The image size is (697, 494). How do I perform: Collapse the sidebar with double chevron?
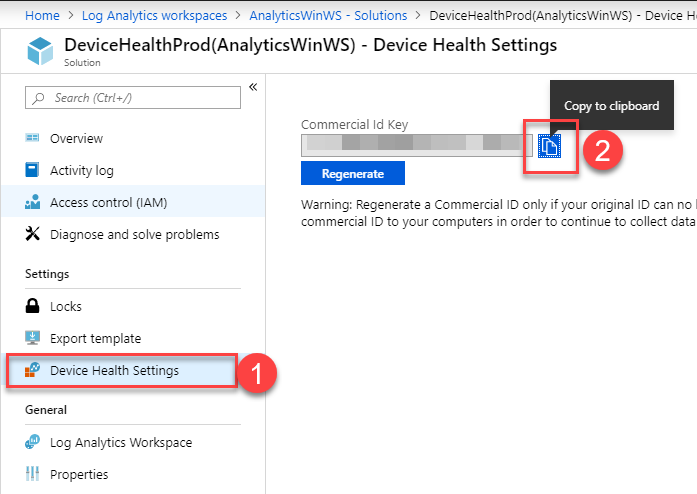[253, 88]
